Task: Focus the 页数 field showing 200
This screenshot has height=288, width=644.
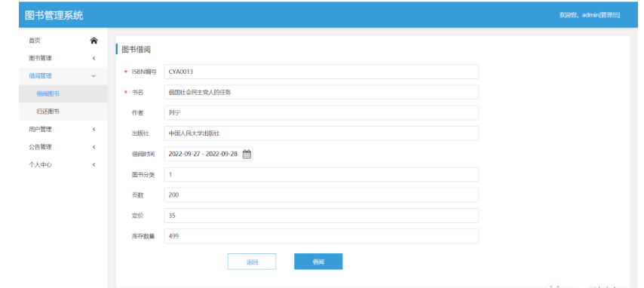Action: 321,195
